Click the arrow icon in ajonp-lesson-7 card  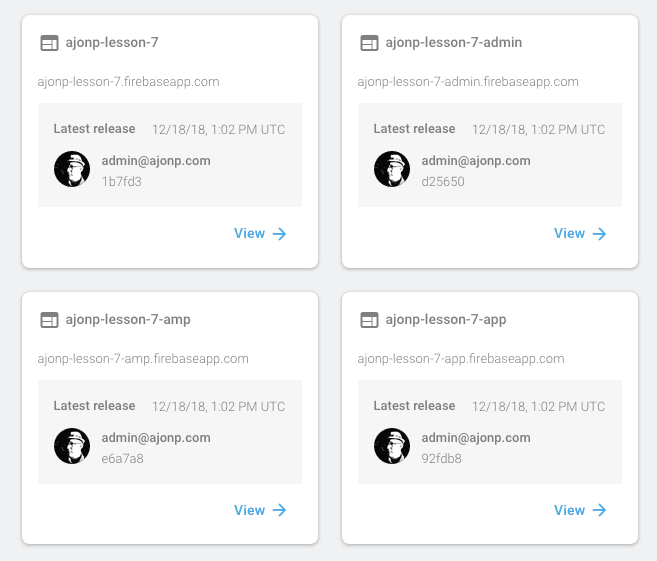click(279, 234)
